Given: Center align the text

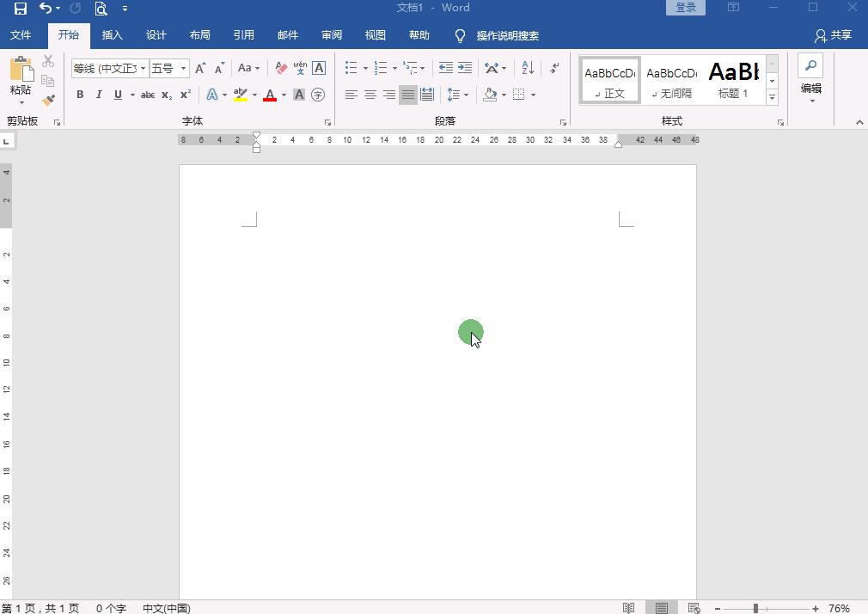Looking at the screenshot, I should click(x=370, y=95).
